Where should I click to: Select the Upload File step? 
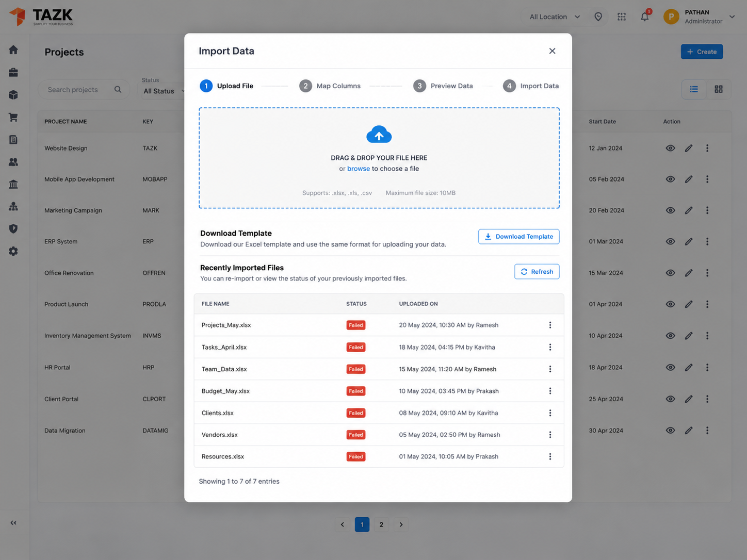click(x=226, y=86)
